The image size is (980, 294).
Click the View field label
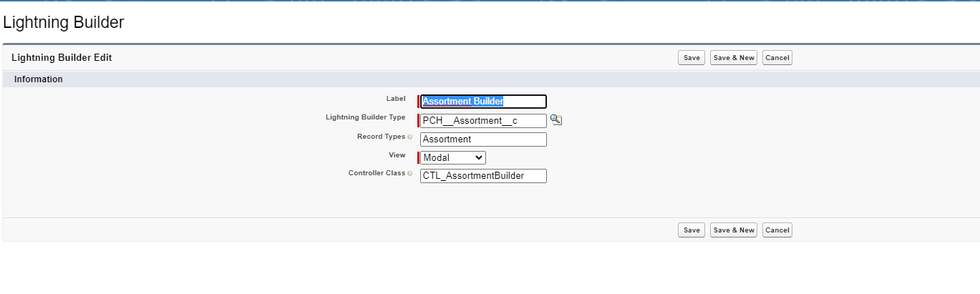397,155
